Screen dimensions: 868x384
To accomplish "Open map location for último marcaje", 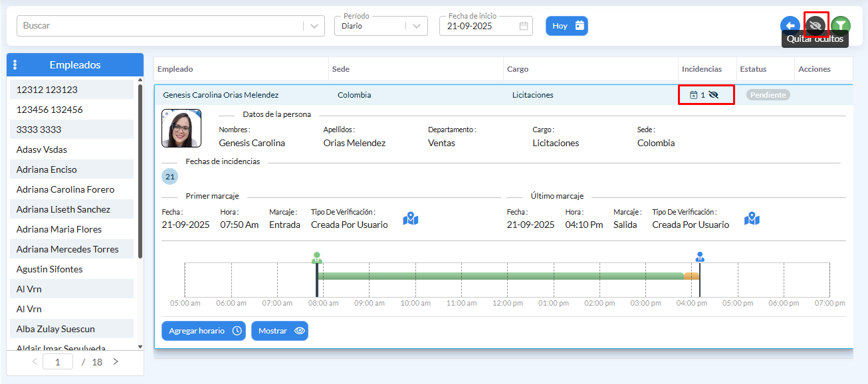I will (752, 219).
